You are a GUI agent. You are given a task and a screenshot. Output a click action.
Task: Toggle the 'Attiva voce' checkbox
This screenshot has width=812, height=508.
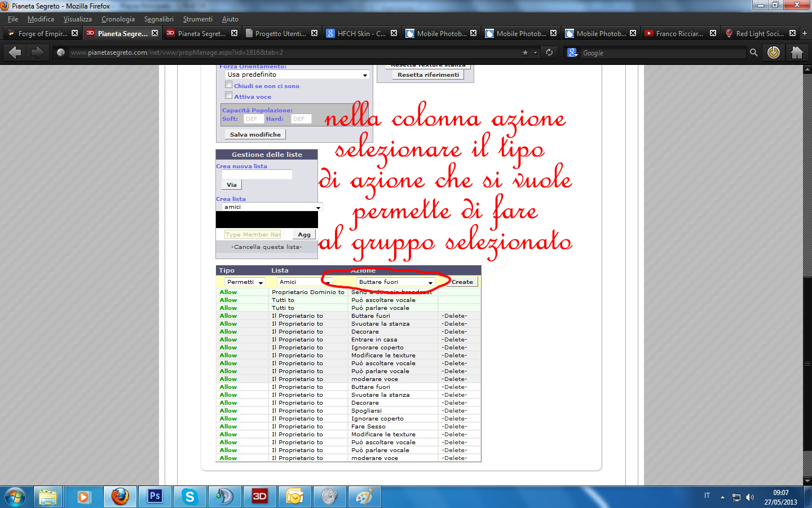[x=229, y=95]
